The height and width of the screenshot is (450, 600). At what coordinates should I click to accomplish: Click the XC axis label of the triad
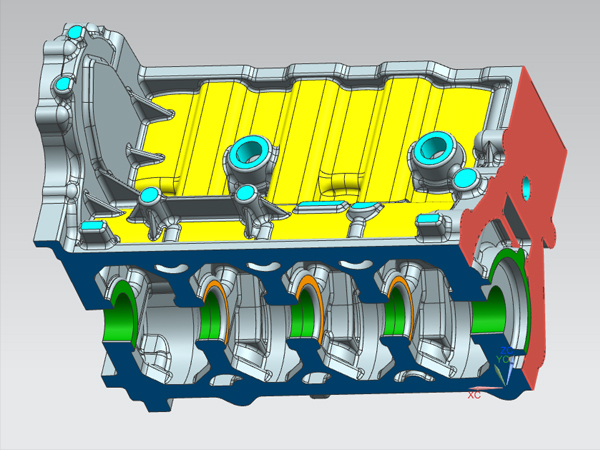click(474, 395)
